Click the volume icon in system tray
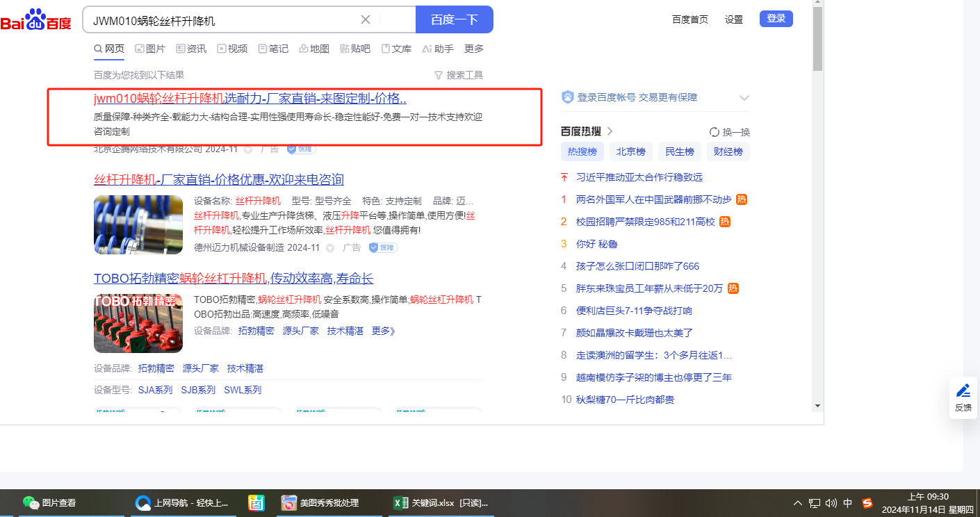Image resolution: width=980 pixels, height=517 pixels. pyautogui.click(x=831, y=503)
